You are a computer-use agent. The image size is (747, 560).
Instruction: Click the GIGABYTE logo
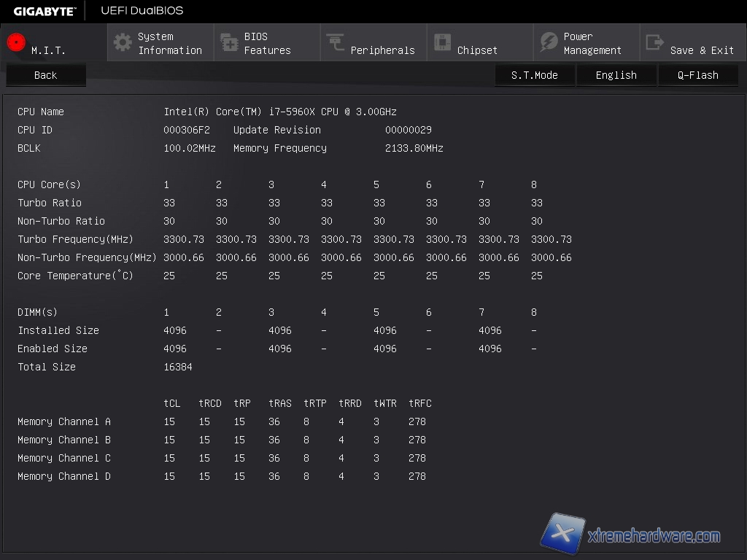(44, 11)
